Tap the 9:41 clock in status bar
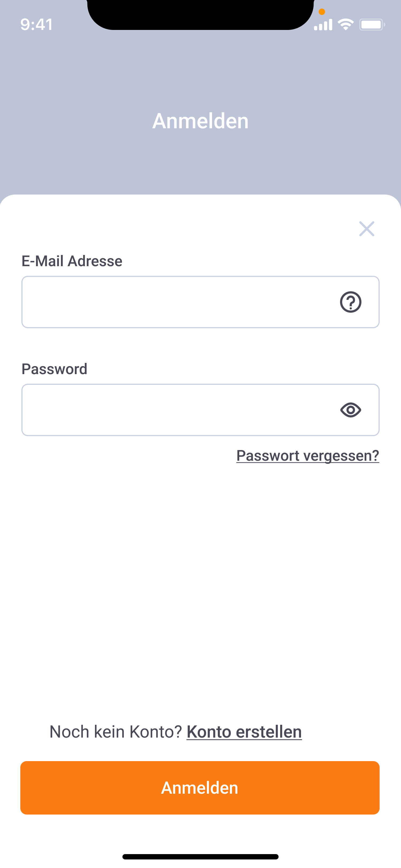 pos(36,24)
